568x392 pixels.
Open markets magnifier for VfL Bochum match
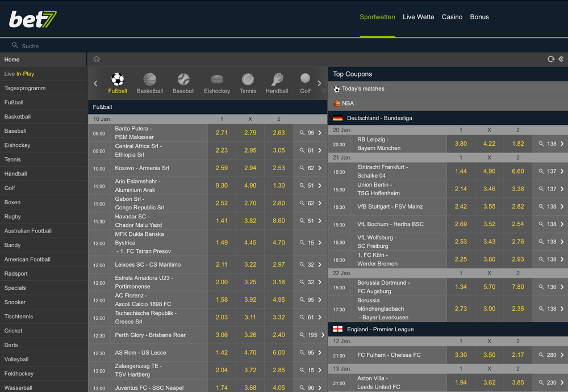click(x=541, y=224)
